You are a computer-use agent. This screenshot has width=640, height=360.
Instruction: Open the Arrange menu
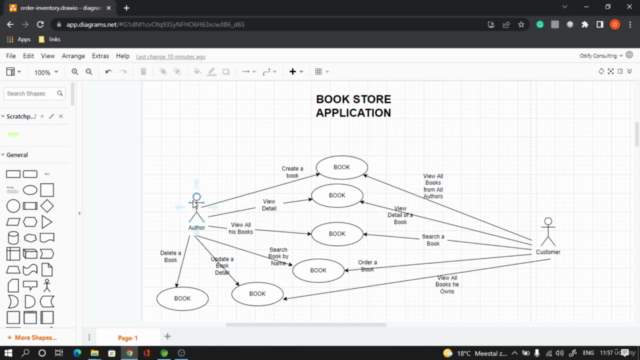coord(73,56)
